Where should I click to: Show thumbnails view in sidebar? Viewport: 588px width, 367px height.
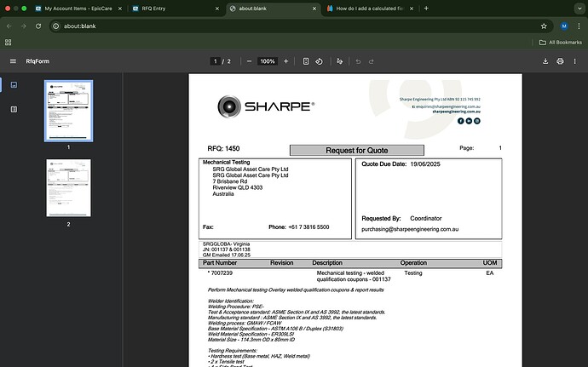click(14, 84)
